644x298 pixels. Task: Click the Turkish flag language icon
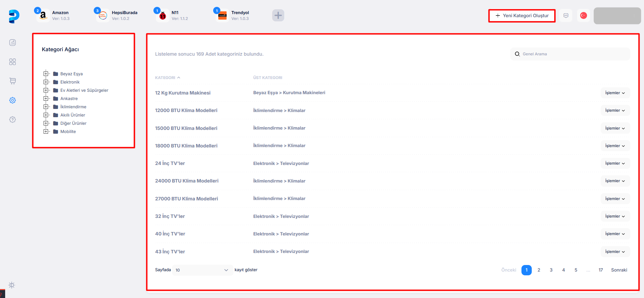(583, 15)
